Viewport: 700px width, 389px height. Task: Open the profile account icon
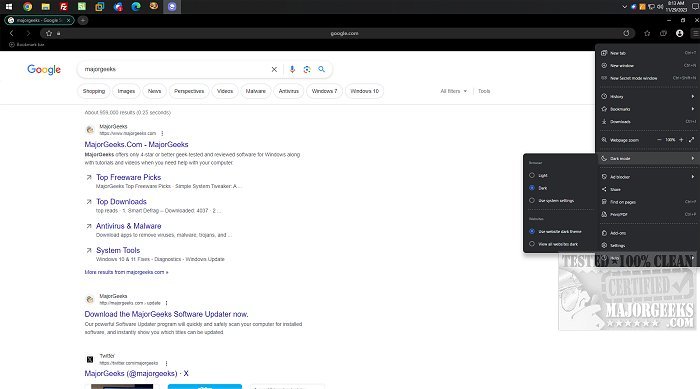pyautogui.click(x=679, y=33)
